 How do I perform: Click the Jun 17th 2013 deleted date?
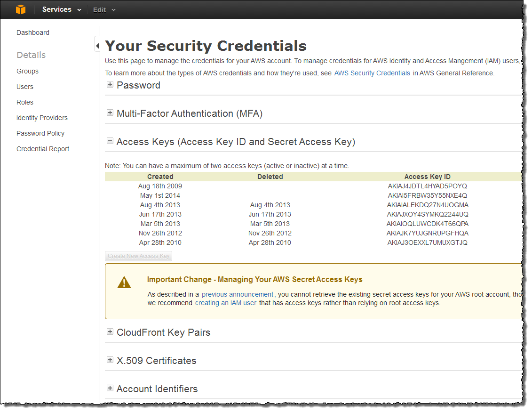(x=270, y=215)
